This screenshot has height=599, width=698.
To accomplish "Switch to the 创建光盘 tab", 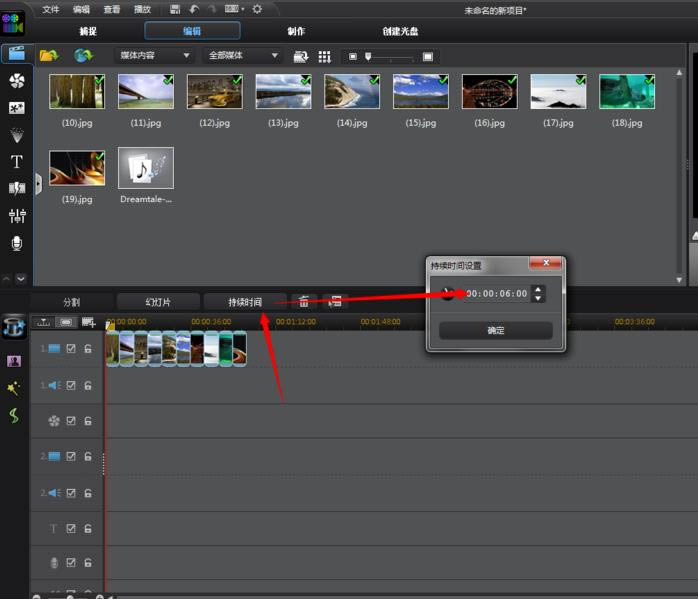I will pos(400,31).
